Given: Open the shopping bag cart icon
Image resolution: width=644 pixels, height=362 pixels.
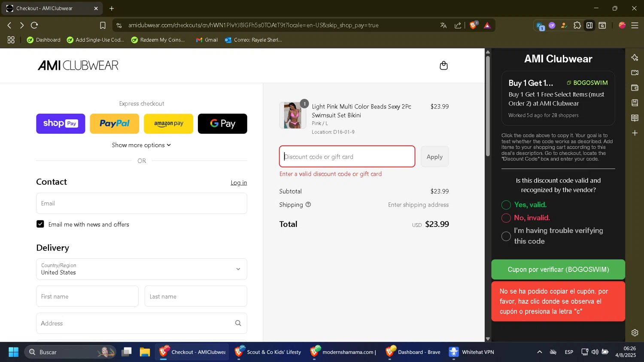Looking at the screenshot, I should pos(444,66).
